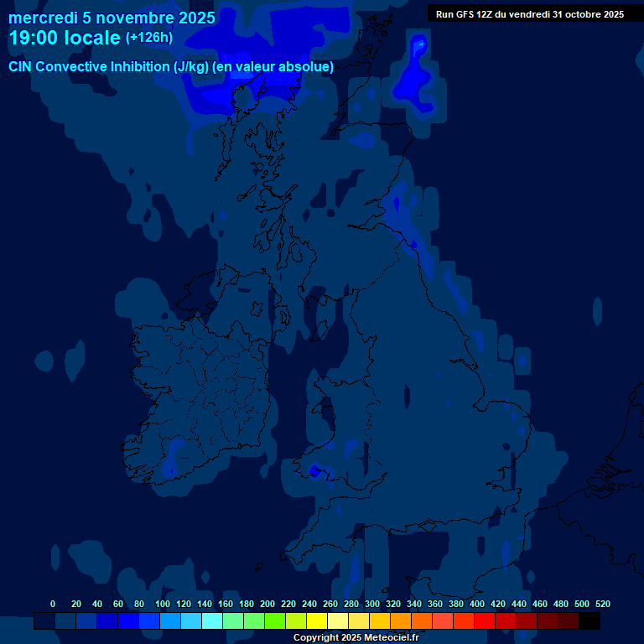Click the legend value "60"
Screen dimensions: 644x644
pos(118,604)
